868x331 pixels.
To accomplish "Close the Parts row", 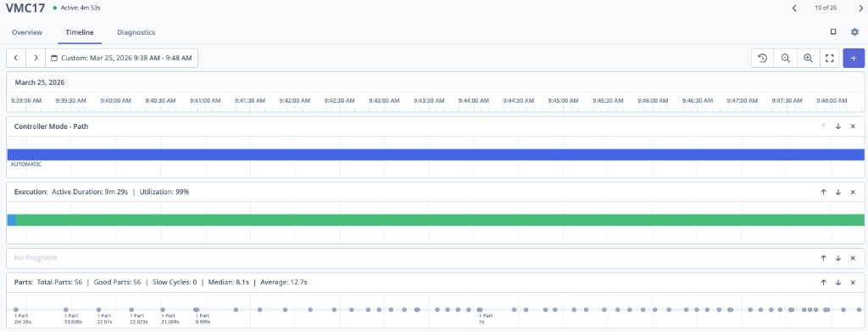I will pos(853,283).
